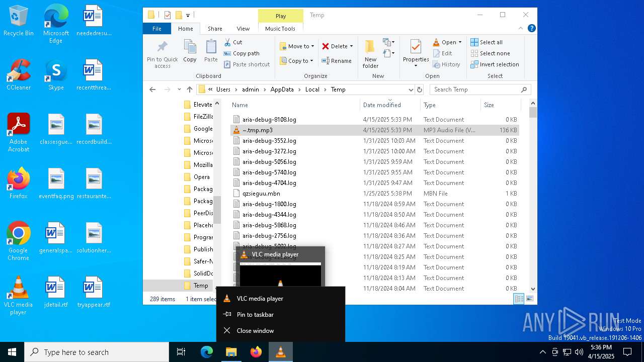Select the qzsieguu.mbn file
This screenshot has height=362, width=644.
375,194
